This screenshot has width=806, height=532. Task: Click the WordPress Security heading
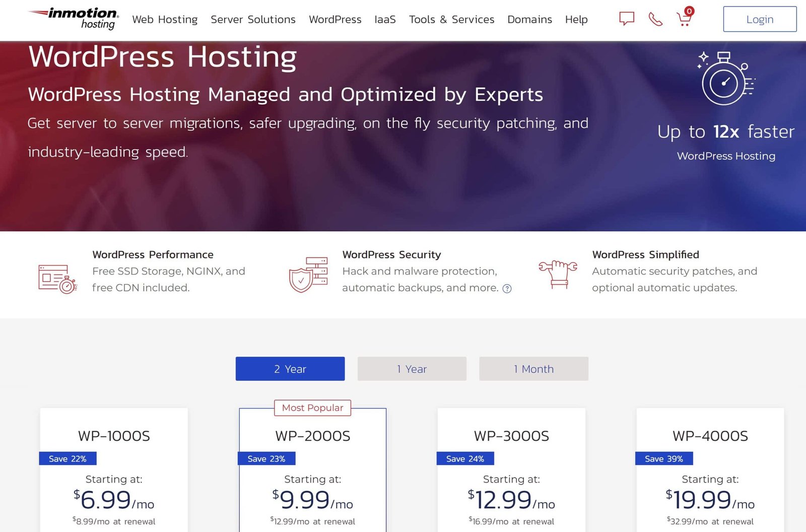pyautogui.click(x=391, y=254)
